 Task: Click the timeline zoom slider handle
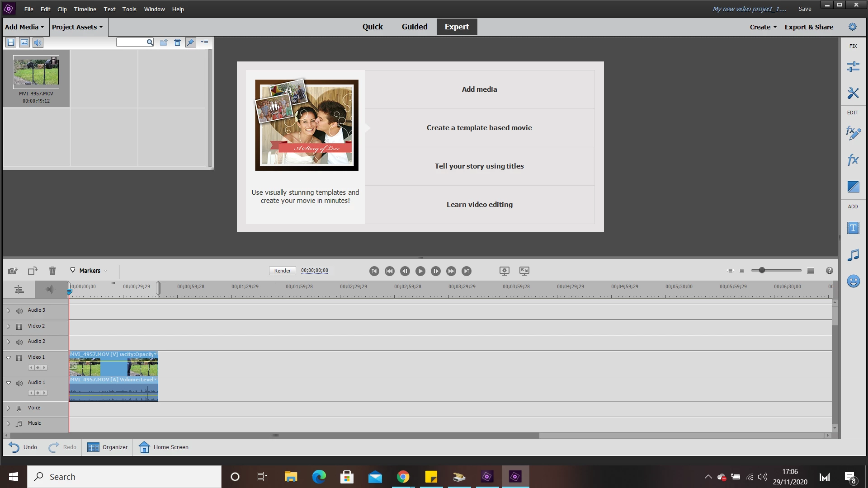(x=762, y=270)
